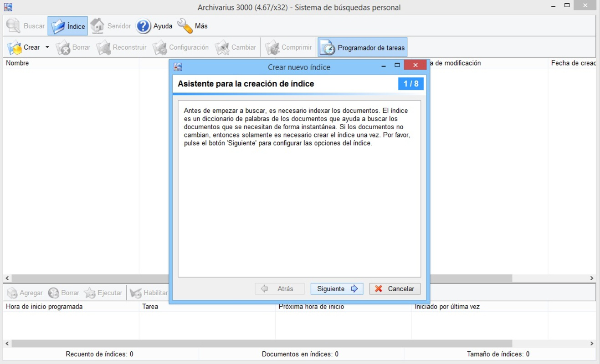600x364 pixels.
Task: Click Agregar in the task scheduler
Action: (25, 293)
